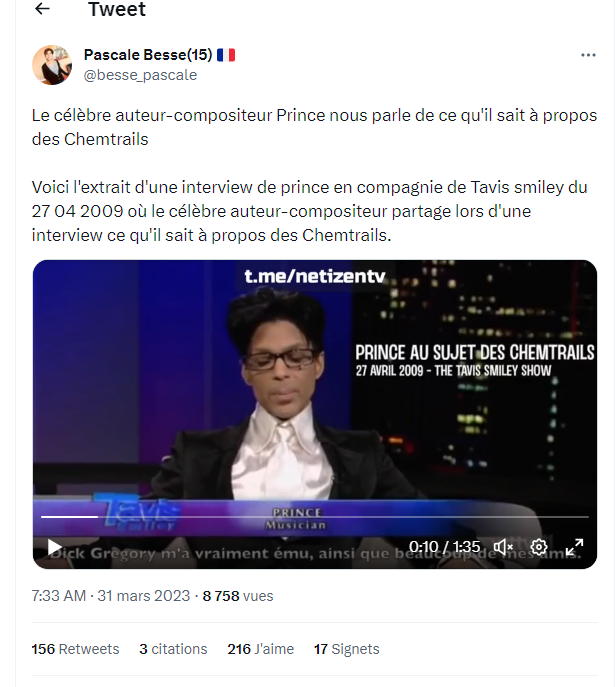Click the French flag emoji
Image resolution: width=615 pixels, height=687 pixels.
coord(226,55)
